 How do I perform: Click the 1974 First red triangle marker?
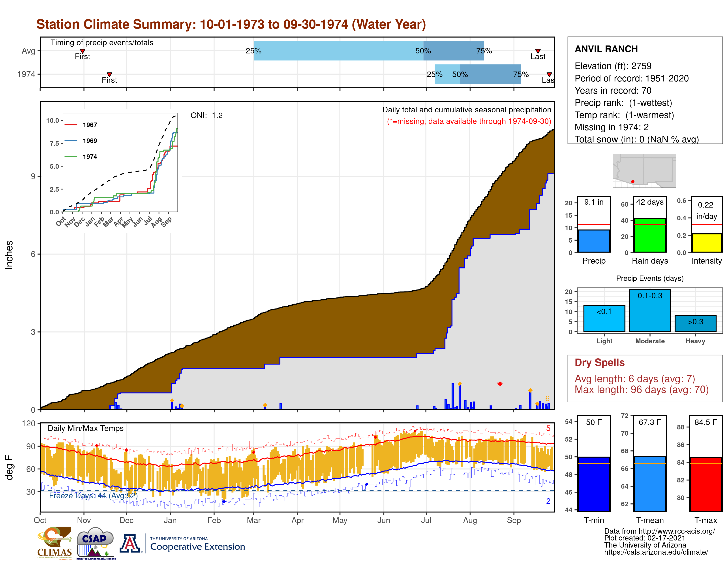[109, 74]
